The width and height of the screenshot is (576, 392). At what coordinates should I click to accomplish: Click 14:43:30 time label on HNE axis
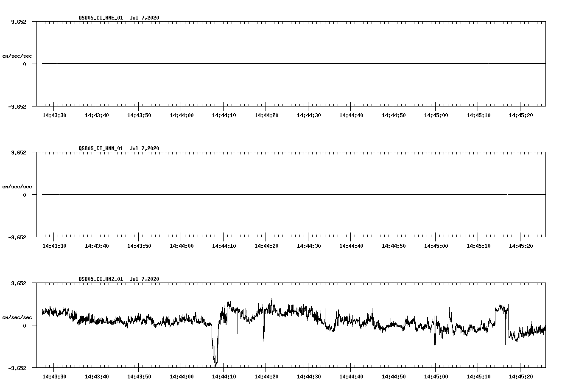coord(54,115)
